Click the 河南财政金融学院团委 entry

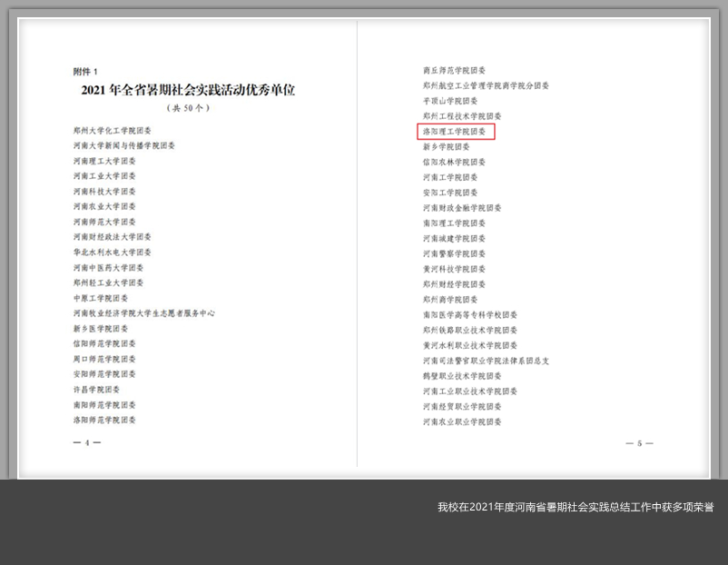(462, 208)
